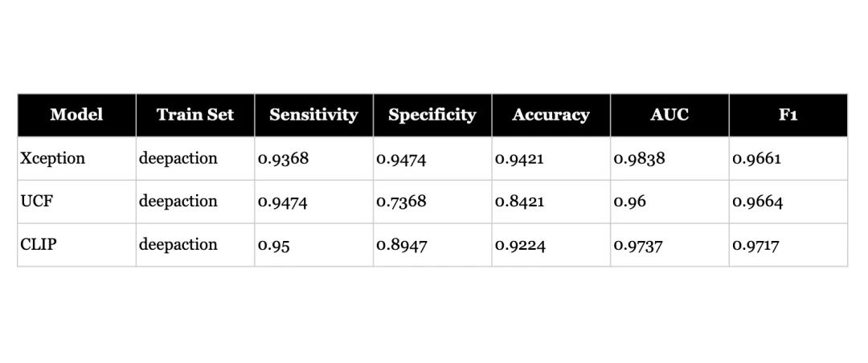Click the Train Set column header

click(195, 115)
